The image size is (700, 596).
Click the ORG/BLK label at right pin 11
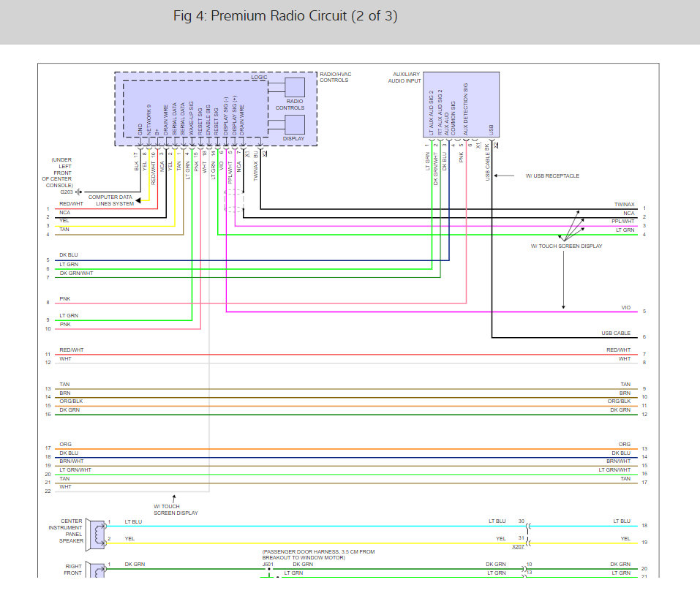[x=619, y=401]
